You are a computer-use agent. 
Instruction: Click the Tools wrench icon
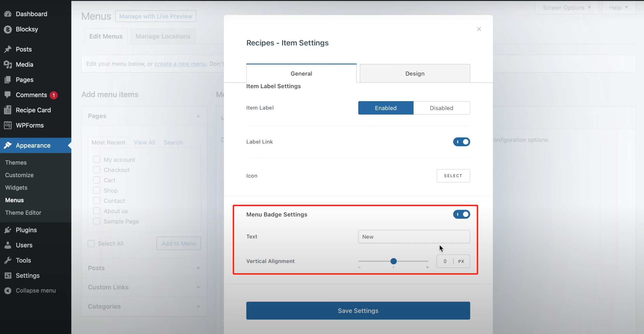8,260
